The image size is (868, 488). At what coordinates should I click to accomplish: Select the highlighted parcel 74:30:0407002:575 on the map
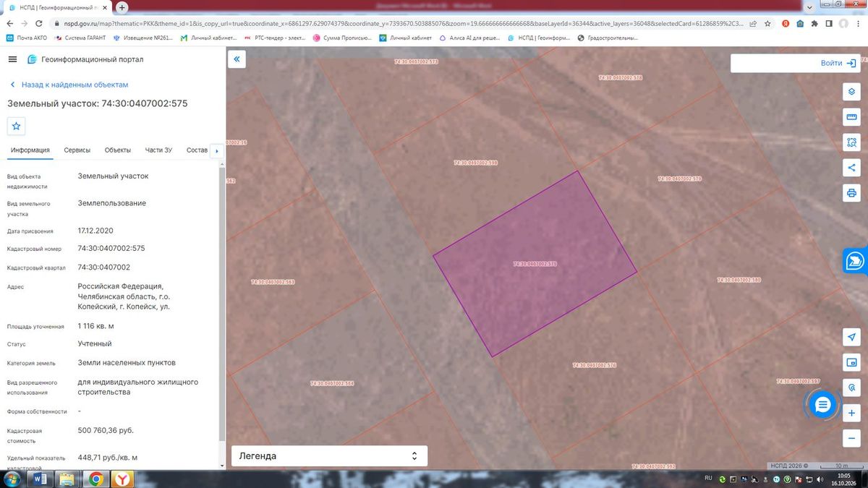535,264
